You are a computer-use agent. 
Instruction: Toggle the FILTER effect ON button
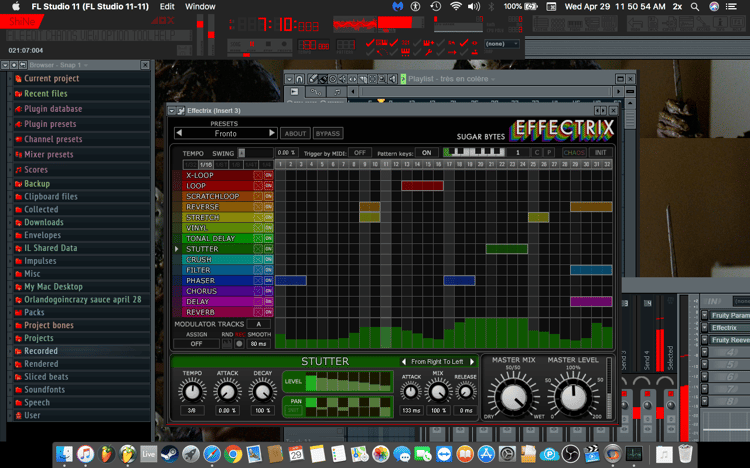(268, 270)
